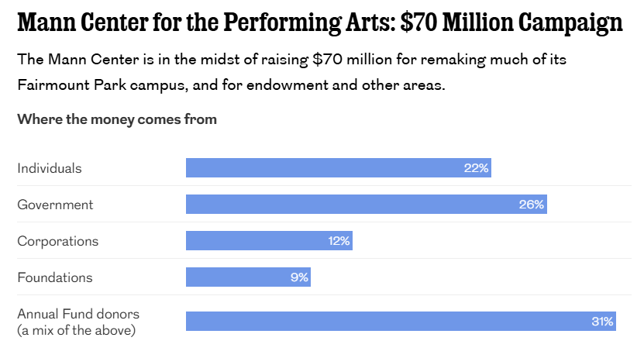Click the 26% value on the Government bar
This screenshot has width=644, height=358.
click(532, 205)
